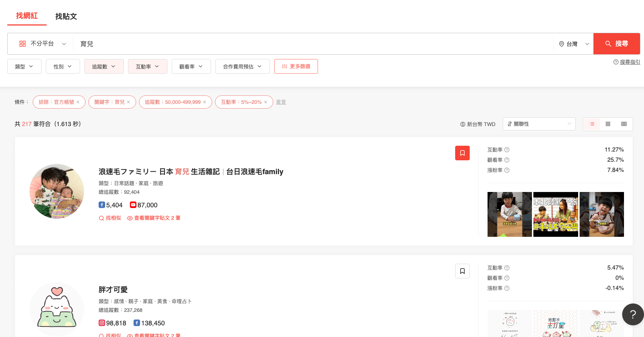Open the 合作費用預估 filter dropdown
This screenshot has width=644, height=337.
point(243,66)
